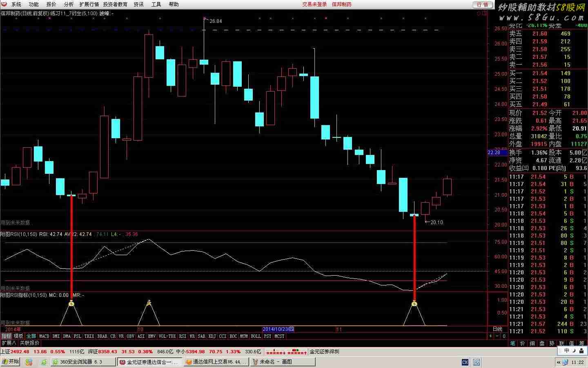Select the 盘 tab under the tick list
This screenshot has height=368, width=588.
[542, 343]
